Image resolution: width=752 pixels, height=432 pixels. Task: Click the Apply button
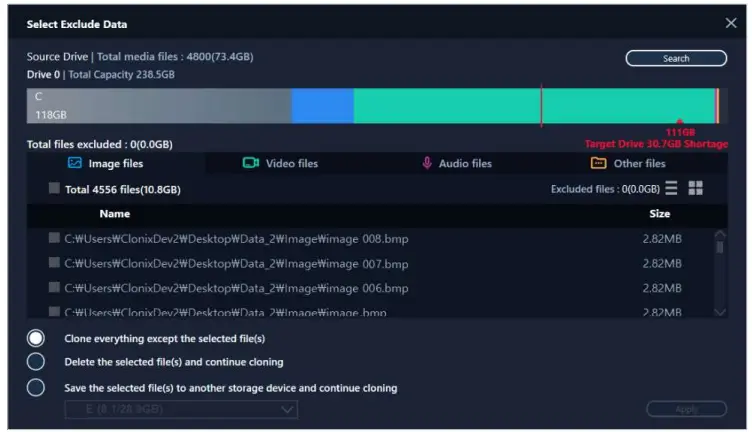(687, 409)
